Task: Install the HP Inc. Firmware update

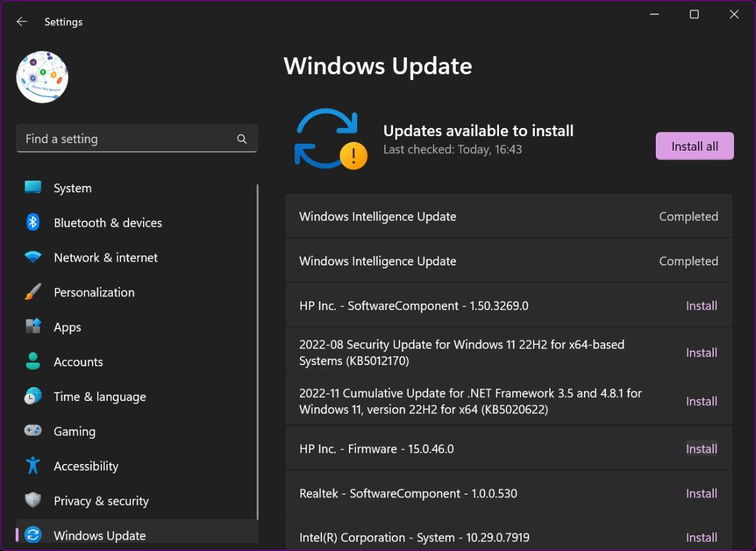Action: (701, 448)
